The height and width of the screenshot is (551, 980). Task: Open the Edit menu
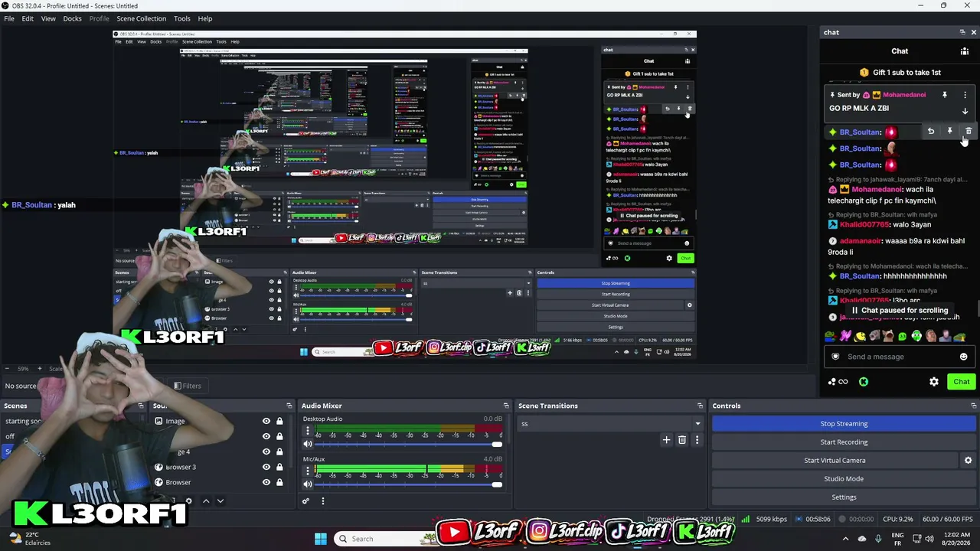tap(28, 18)
